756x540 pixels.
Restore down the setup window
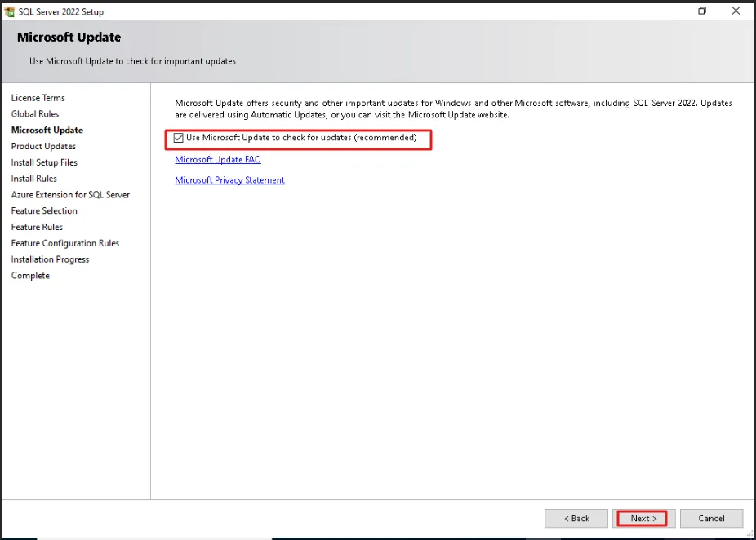(x=702, y=11)
